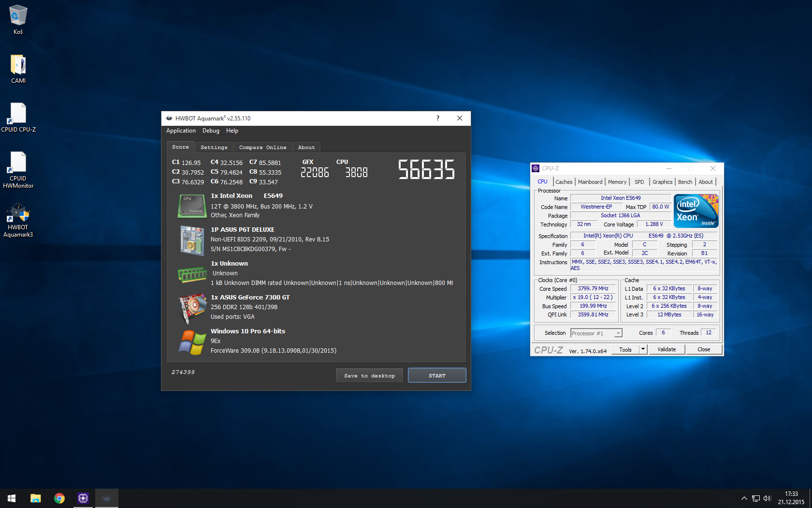The image size is (812, 508).
Task: Open the Caches tab in CPU-Z
Action: (x=564, y=182)
